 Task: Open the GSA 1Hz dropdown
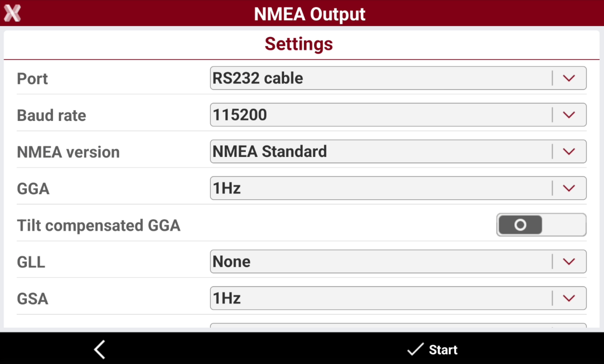[x=398, y=298]
